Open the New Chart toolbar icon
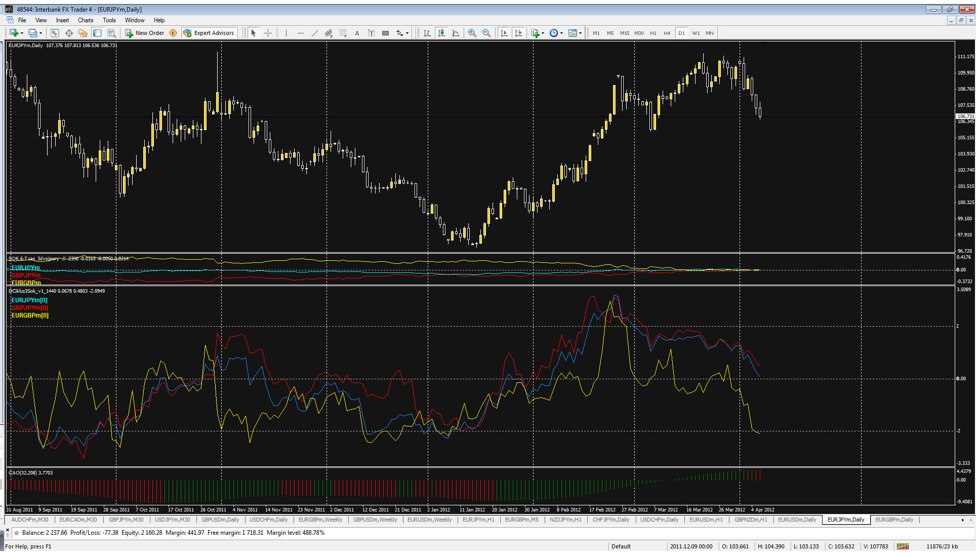 [x=14, y=33]
